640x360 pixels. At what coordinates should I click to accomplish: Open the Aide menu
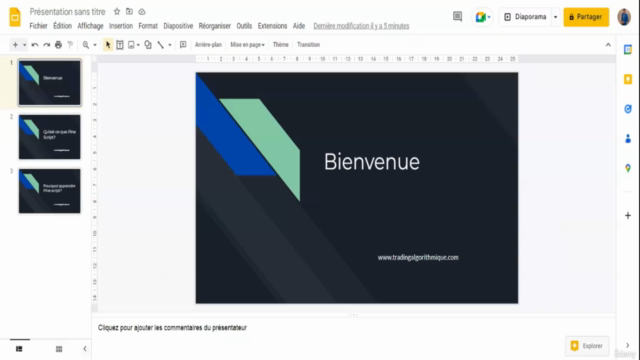[x=299, y=26]
